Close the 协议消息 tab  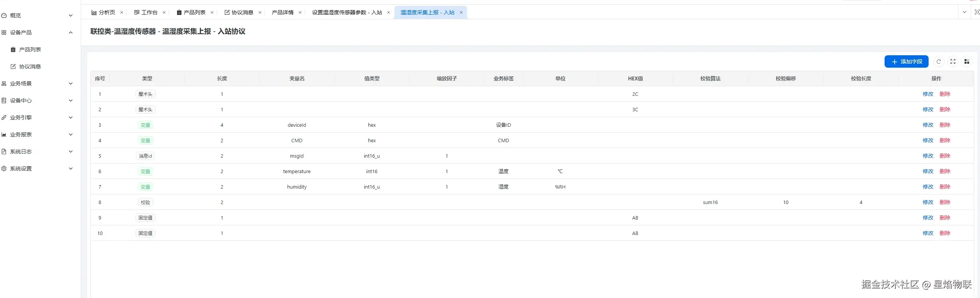(260, 12)
